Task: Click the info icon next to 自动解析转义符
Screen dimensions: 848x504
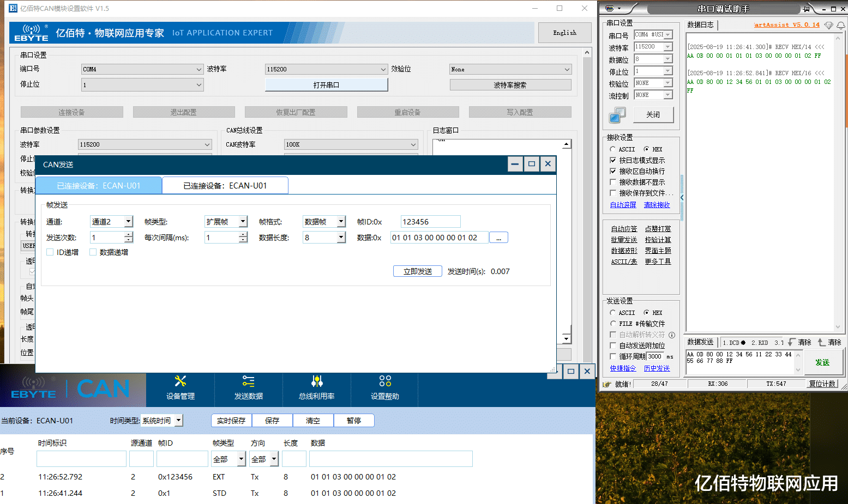Action: point(672,335)
